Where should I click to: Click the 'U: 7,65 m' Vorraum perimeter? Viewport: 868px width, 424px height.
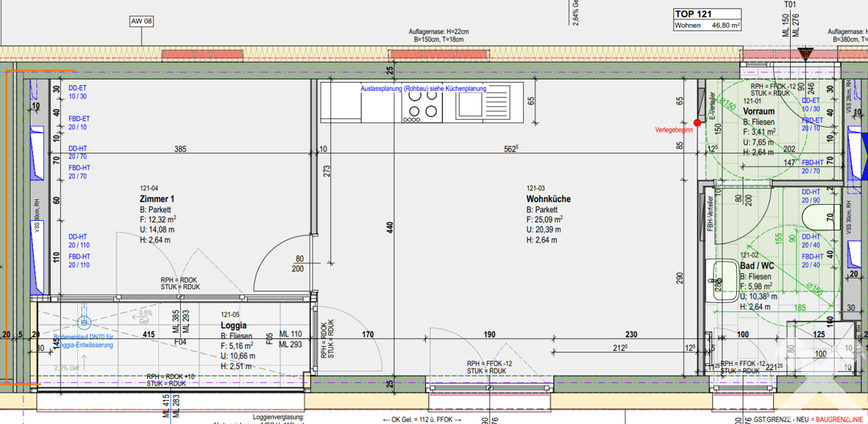[x=758, y=142]
